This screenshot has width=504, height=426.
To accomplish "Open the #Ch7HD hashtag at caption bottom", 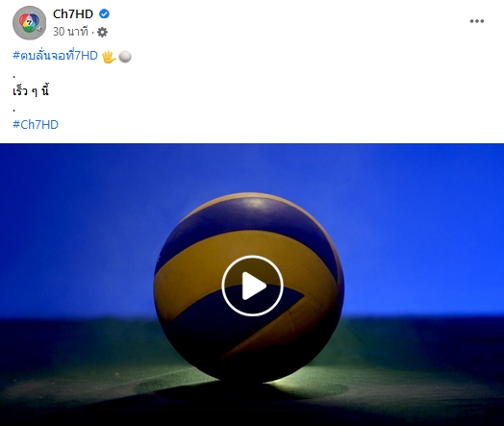I will click(x=36, y=124).
